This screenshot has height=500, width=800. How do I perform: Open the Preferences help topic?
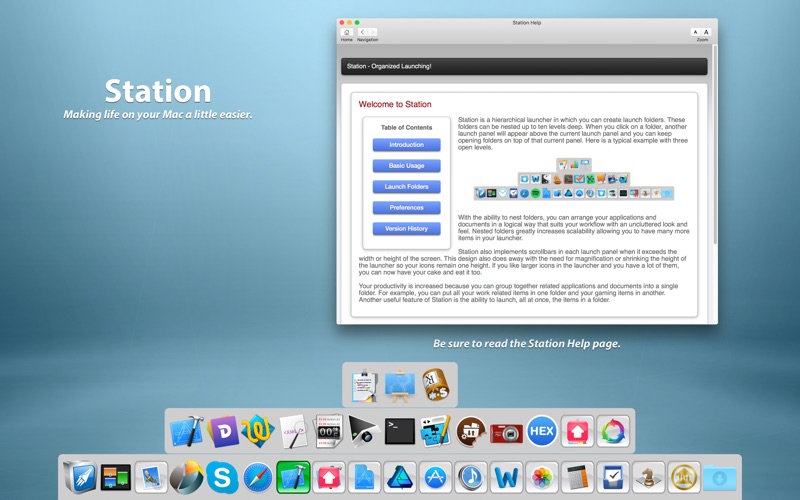pyautogui.click(x=406, y=208)
